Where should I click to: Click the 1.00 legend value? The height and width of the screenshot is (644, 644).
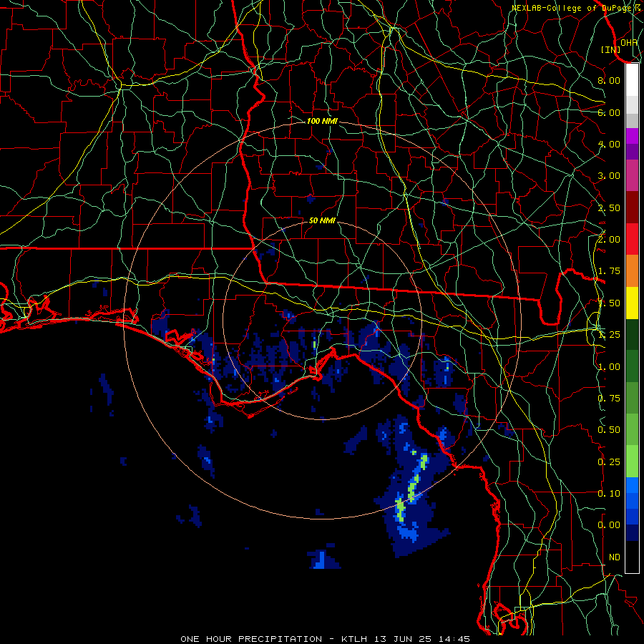coord(609,367)
